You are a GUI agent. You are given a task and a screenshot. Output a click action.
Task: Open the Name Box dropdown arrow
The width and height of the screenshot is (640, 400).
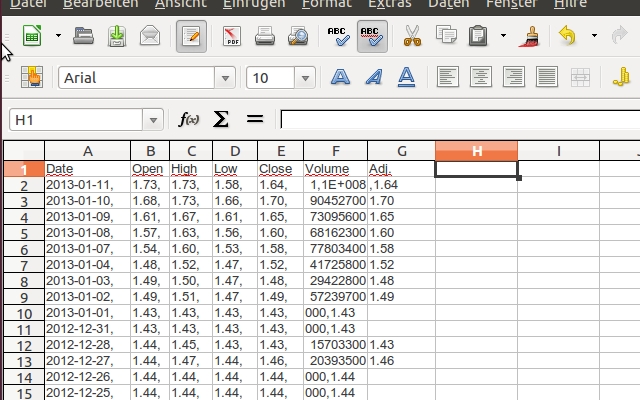click(153, 120)
